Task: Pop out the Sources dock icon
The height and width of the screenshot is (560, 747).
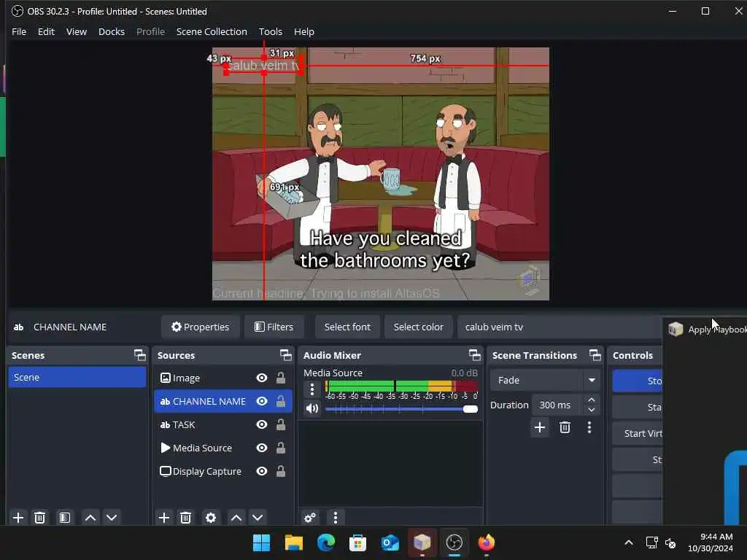Action: (285, 355)
